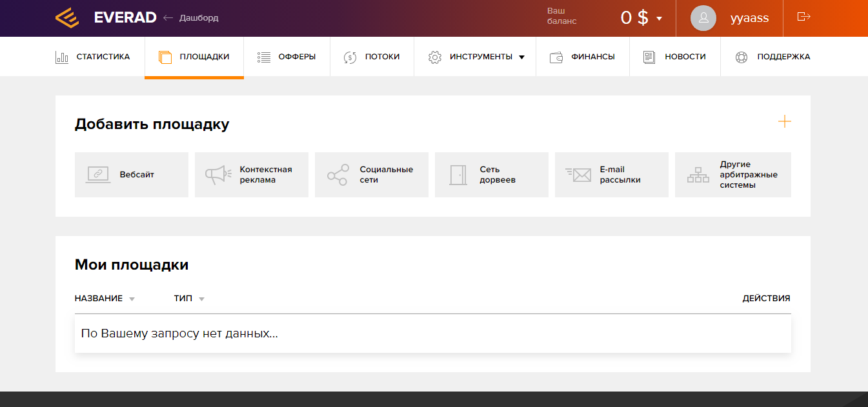This screenshot has height=407, width=868.
Task: Click the Социальные сети share icon
Action: [338, 175]
